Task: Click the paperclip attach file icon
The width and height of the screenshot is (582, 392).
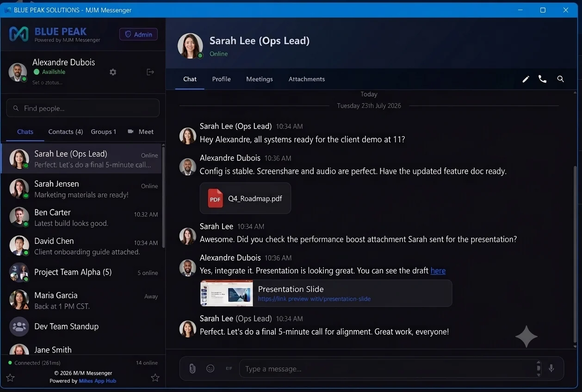Action: [192, 368]
